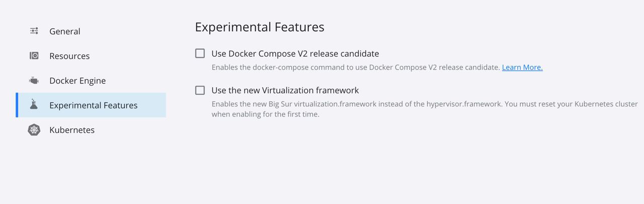Click the Kubernetes helm wheel icon
The image size is (644, 204).
[x=34, y=130]
